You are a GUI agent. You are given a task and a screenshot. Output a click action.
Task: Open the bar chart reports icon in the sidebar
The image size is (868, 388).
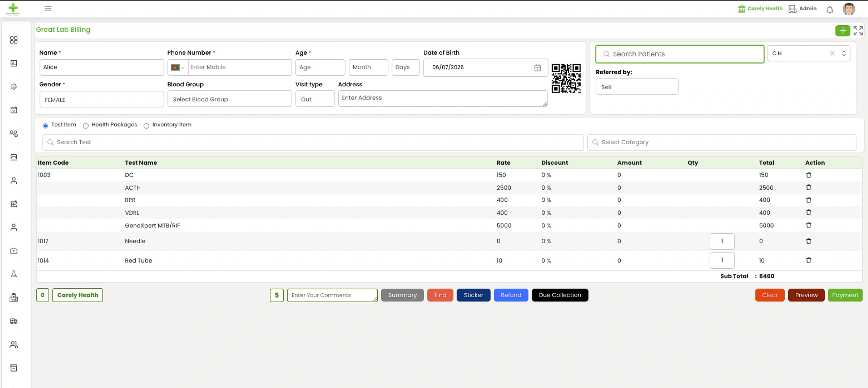click(14, 63)
